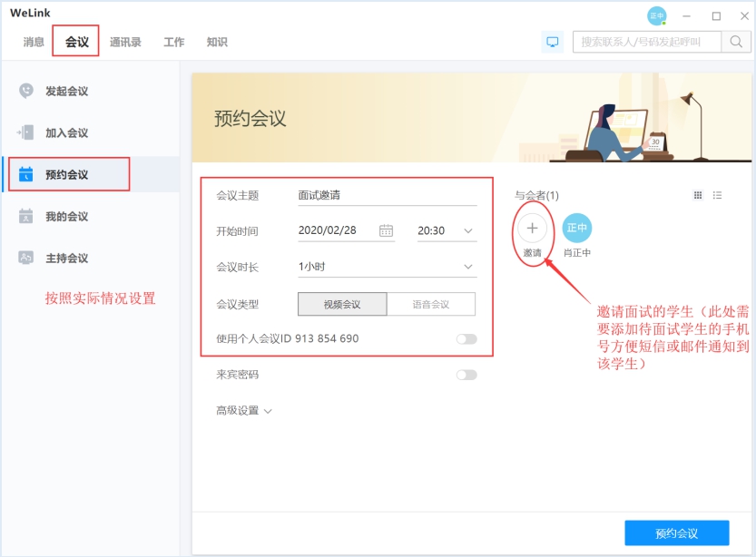Viewport: 756px width, 557px height.
Task: Click the blue 预约会议 schedule button
Action: [x=676, y=533]
